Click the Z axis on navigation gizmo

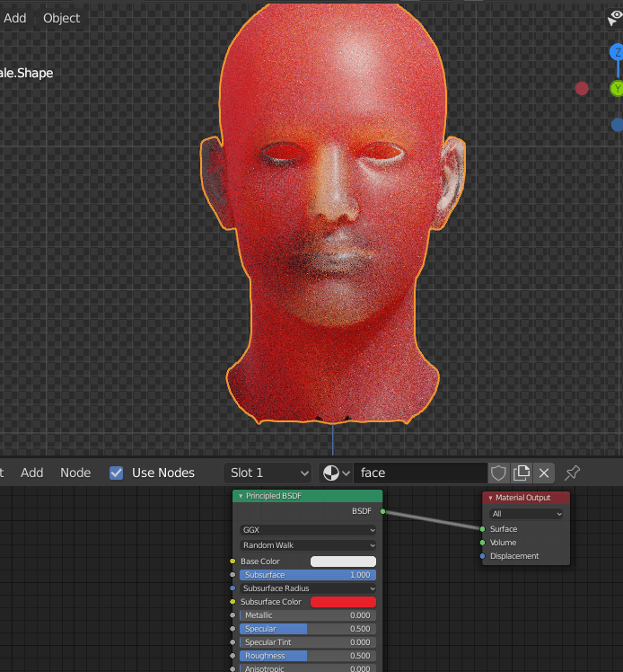[x=617, y=52]
